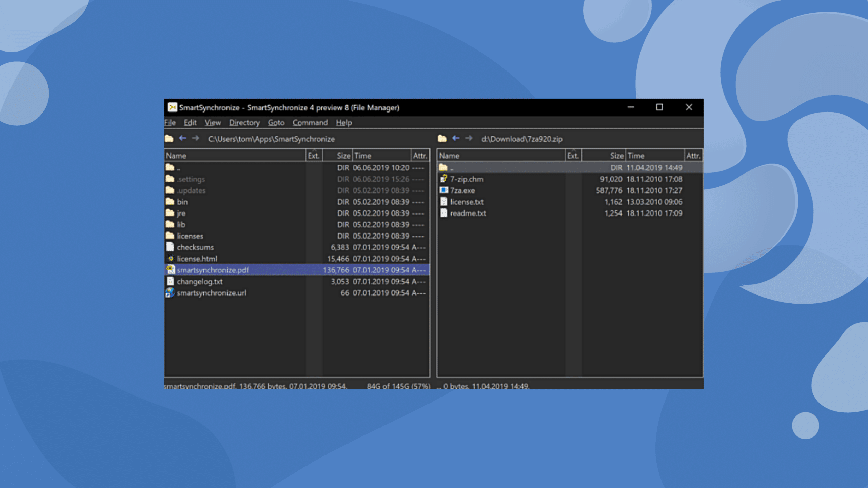This screenshot has width=868, height=488.
Task: Click the file name 'license.txt' in right pane
Action: click(467, 202)
